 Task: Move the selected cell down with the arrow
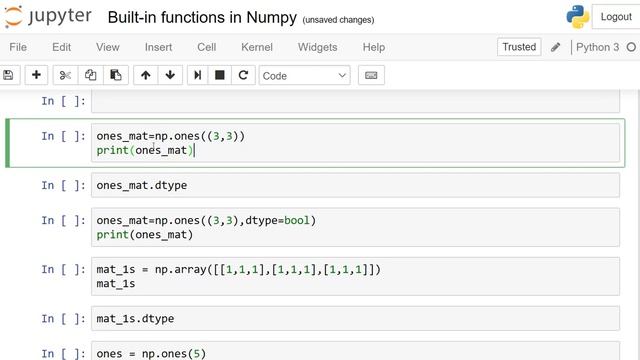(170, 75)
